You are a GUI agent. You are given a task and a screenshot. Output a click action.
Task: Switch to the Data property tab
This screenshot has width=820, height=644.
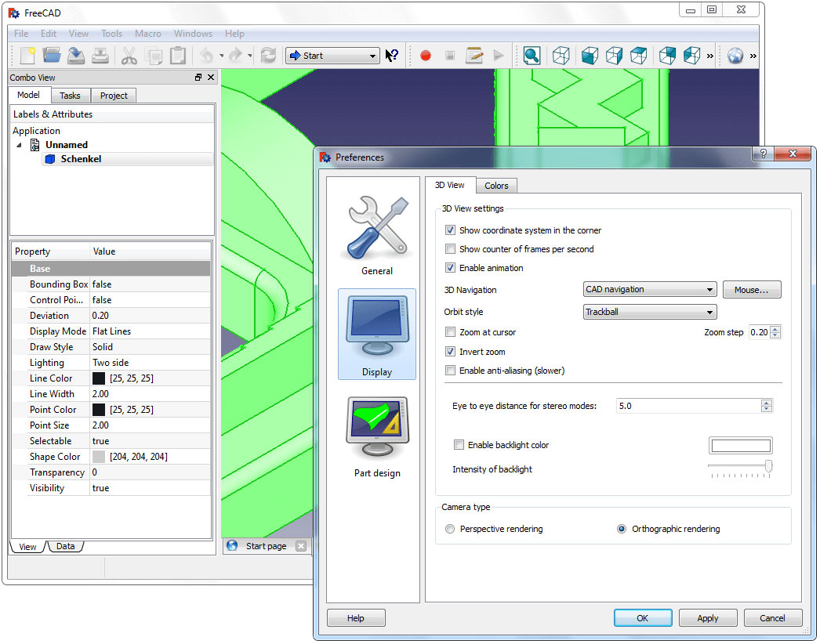point(65,546)
